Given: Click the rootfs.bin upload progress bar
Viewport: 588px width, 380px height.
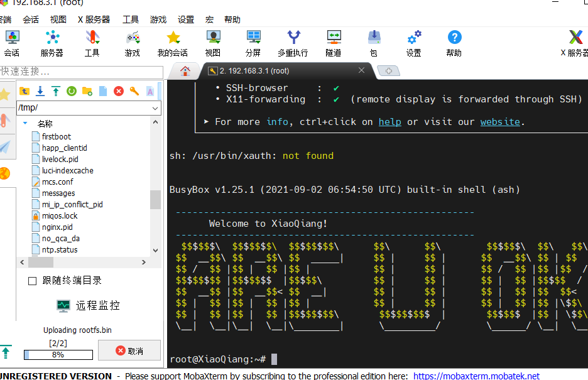Looking at the screenshot, I should [57, 355].
